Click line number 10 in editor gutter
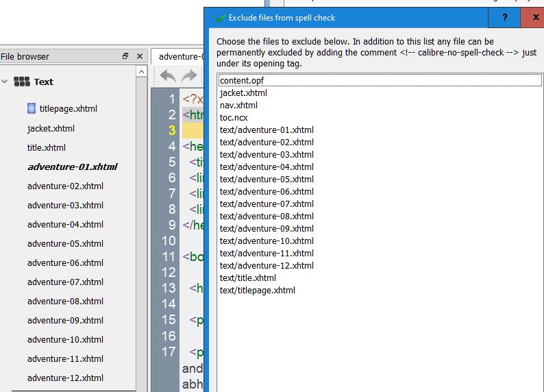Viewport: 544px width, 392px height. pos(169,241)
